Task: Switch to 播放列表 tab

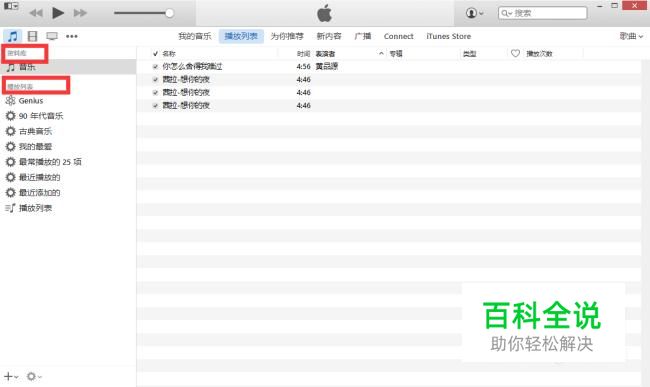Action: pyautogui.click(x=241, y=36)
